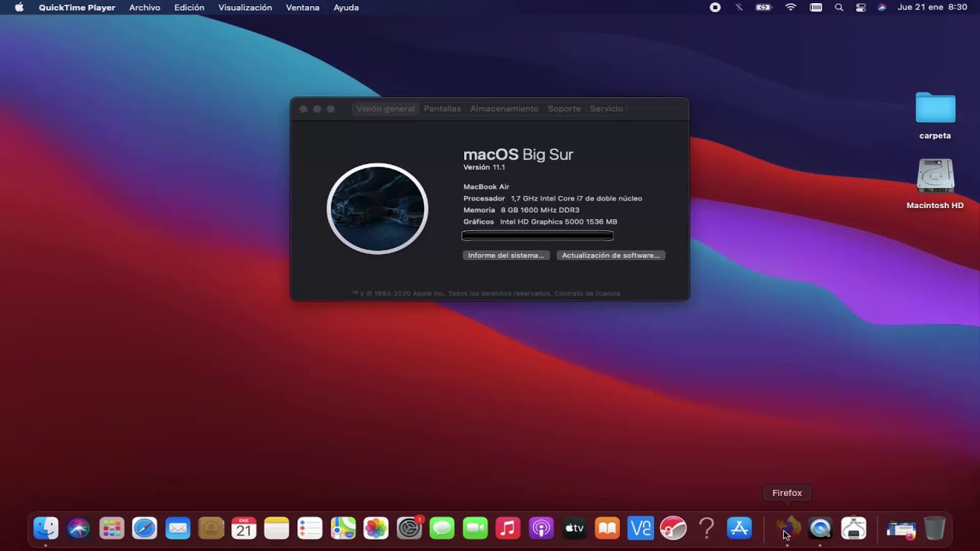Select the Visión general tab
This screenshot has width=980, height=551.
pos(385,109)
